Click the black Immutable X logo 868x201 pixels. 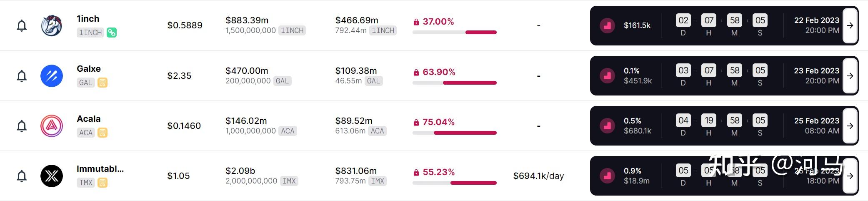click(52, 176)
